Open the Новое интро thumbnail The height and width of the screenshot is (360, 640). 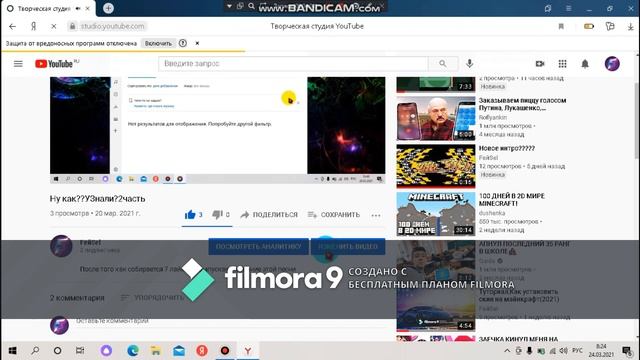436,166
